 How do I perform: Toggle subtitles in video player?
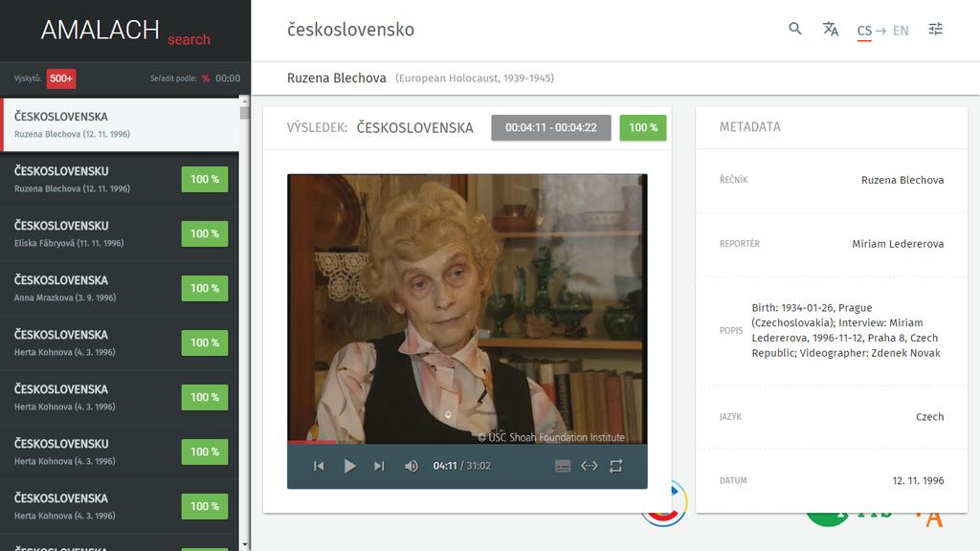click(563, 466)
